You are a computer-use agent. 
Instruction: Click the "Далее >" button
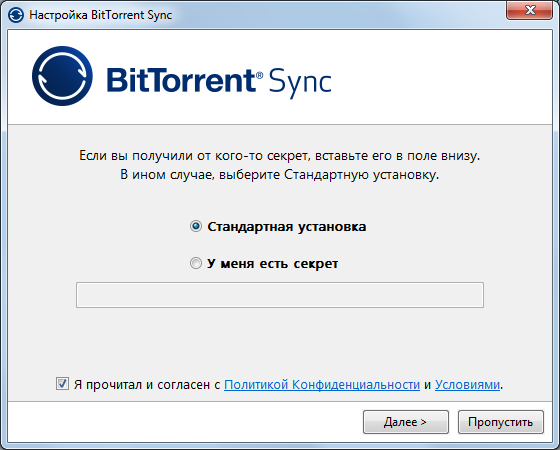[x=406, y=422]
